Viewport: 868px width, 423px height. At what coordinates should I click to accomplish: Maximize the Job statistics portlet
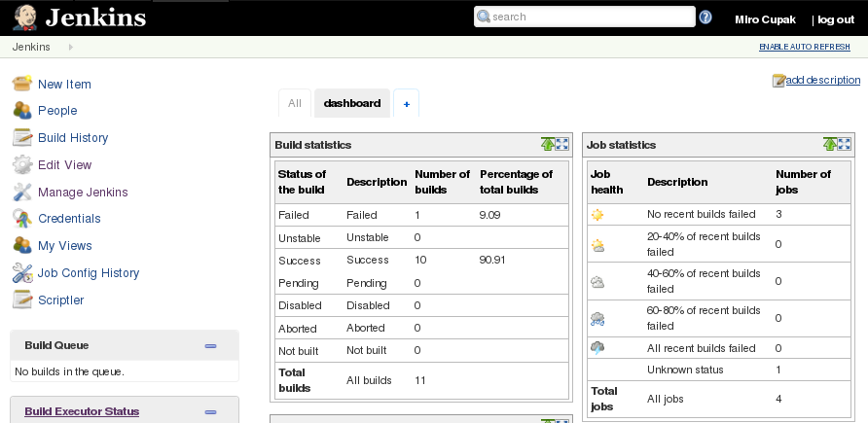tap(844, 144)
